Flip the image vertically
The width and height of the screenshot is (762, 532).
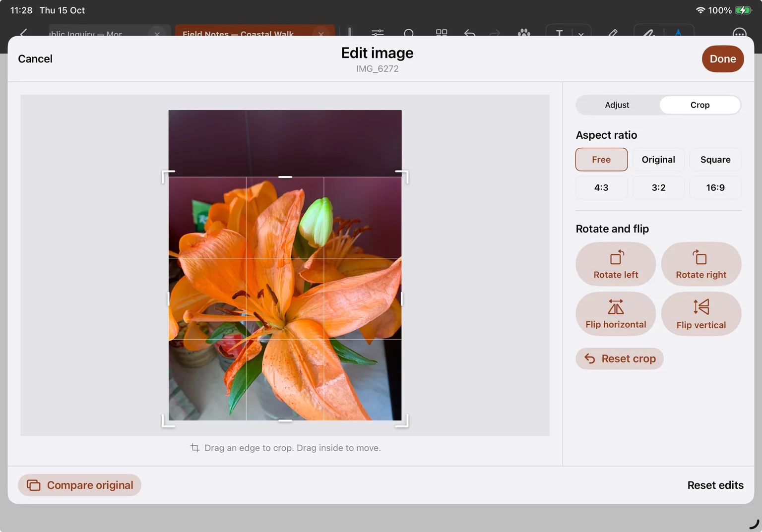tap(701, 314)
